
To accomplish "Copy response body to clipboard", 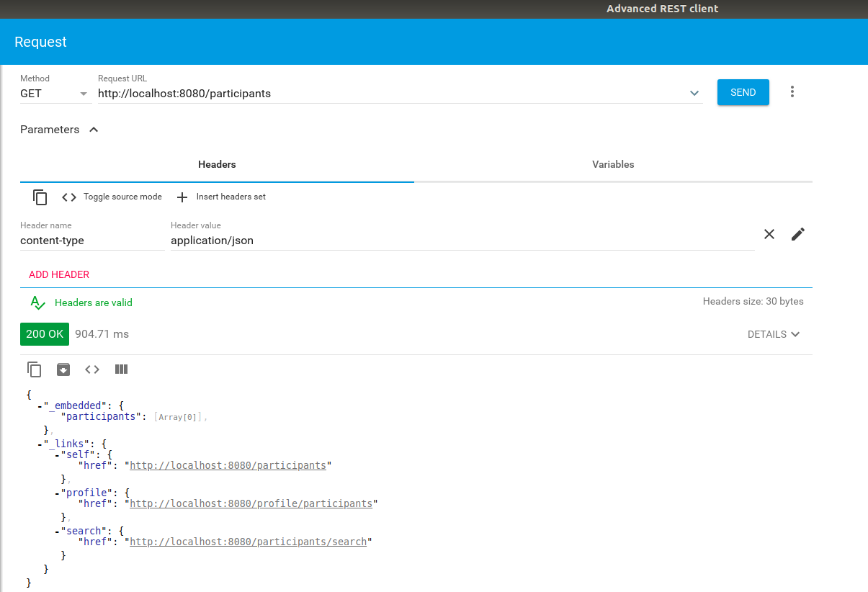I will tap(35, 369).
